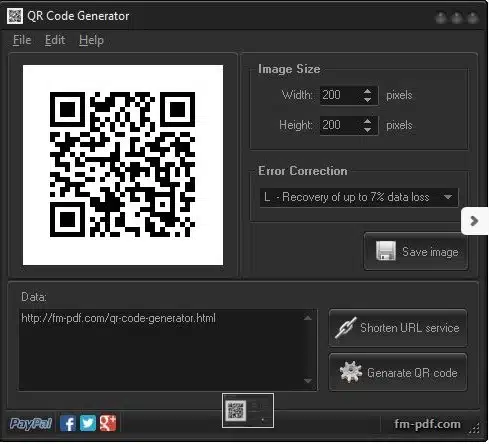This screenshot has height=444, width=489.
Task: Click the small QR thumbnail at bottom center
Action: pyautogui.click(x=248, y=410)
